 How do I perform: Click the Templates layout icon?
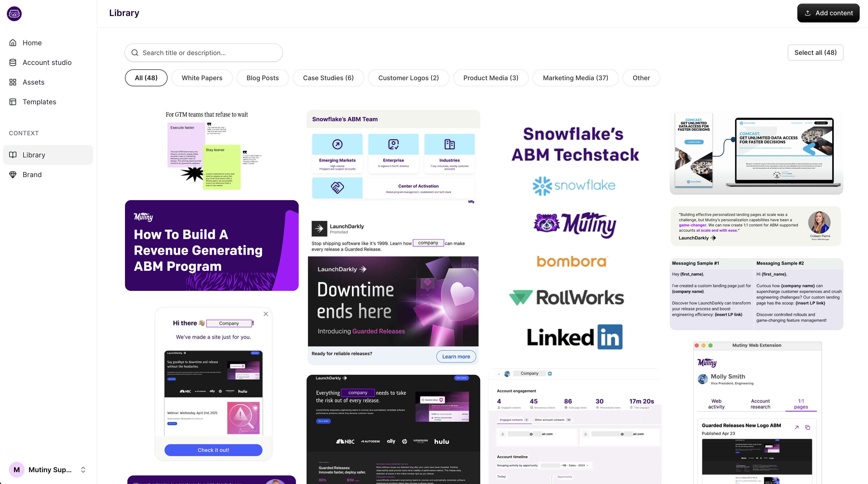point(13,102)
